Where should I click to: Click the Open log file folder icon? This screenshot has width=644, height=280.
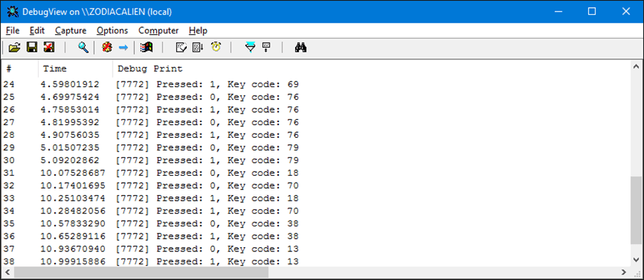coord(14,47)
